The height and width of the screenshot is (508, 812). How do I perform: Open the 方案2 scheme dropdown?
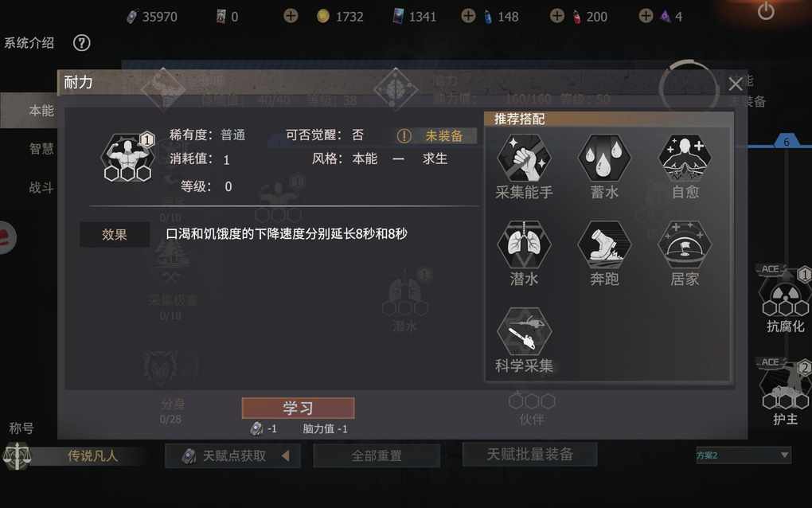[743, 455]
